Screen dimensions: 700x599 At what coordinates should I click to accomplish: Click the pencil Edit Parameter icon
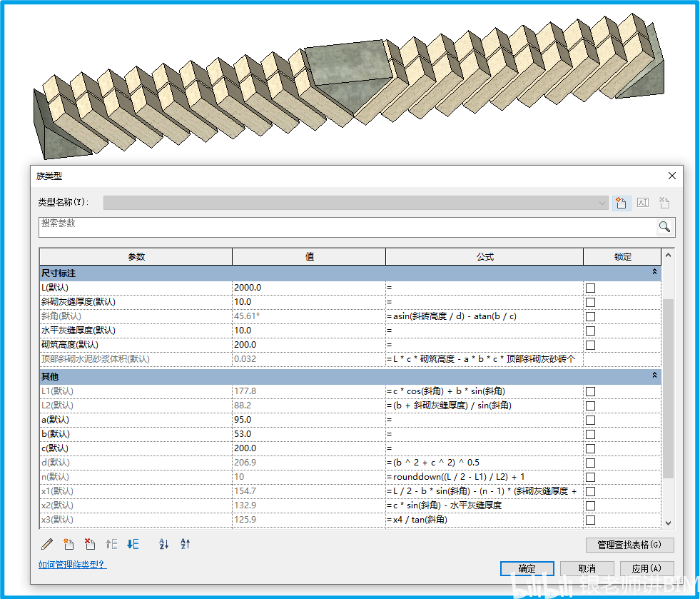tap(47, 545)
